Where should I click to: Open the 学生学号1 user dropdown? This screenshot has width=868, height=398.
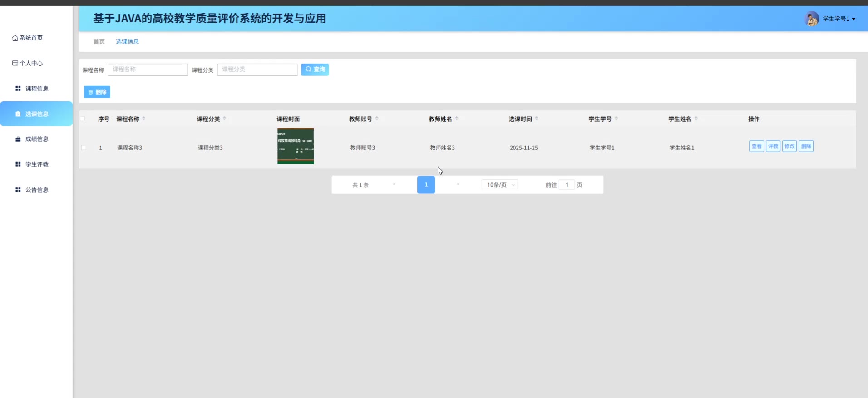(838, 19)
